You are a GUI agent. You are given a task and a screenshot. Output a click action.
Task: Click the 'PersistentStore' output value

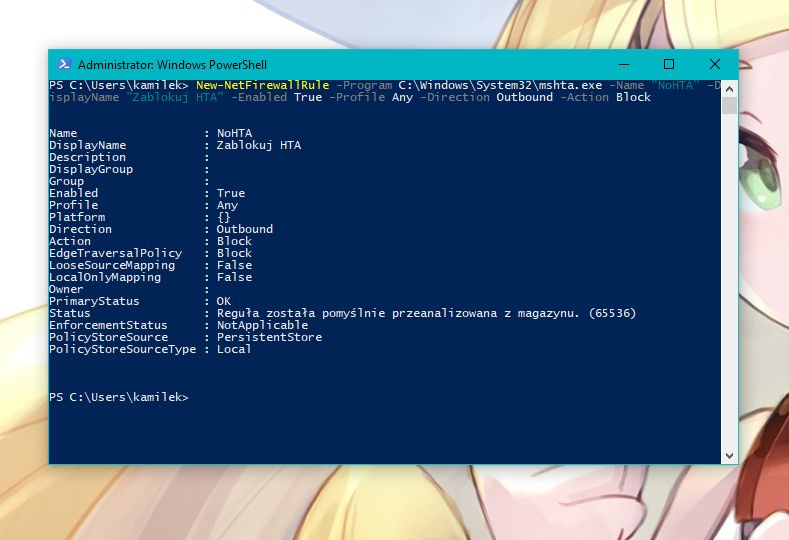(269, 337)
